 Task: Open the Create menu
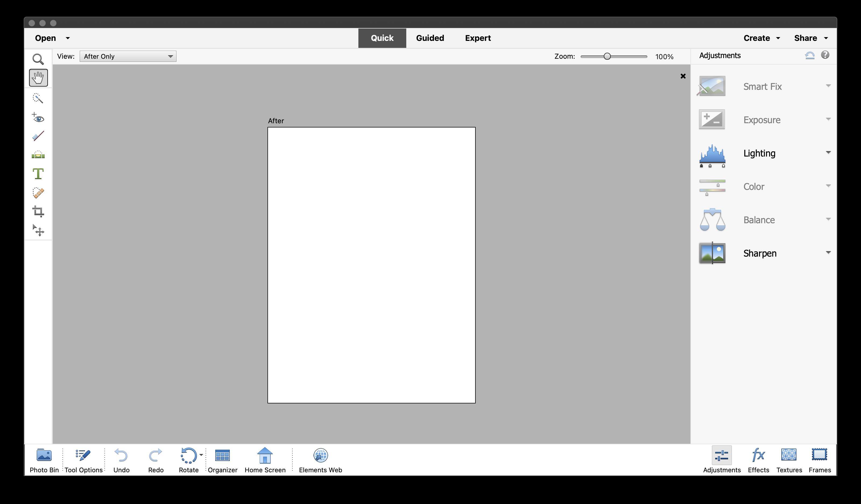pyautogui.click(x=761, y=38)
